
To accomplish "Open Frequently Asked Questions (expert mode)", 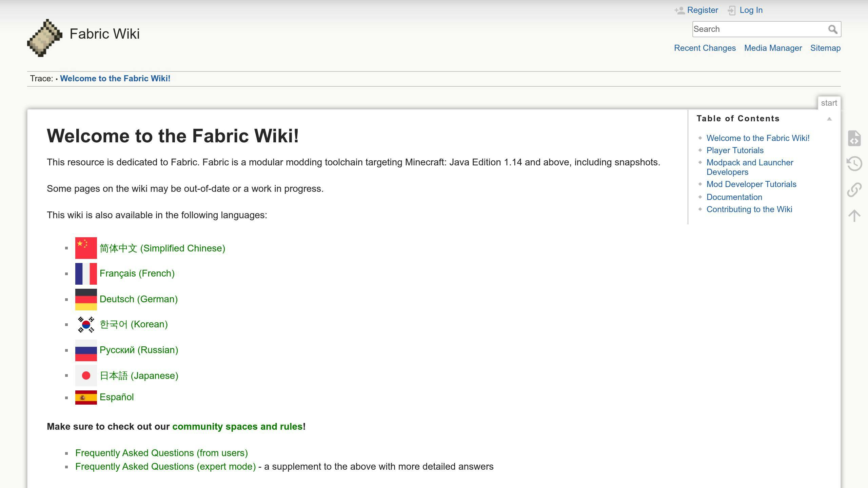I will (x=165, y=467).
